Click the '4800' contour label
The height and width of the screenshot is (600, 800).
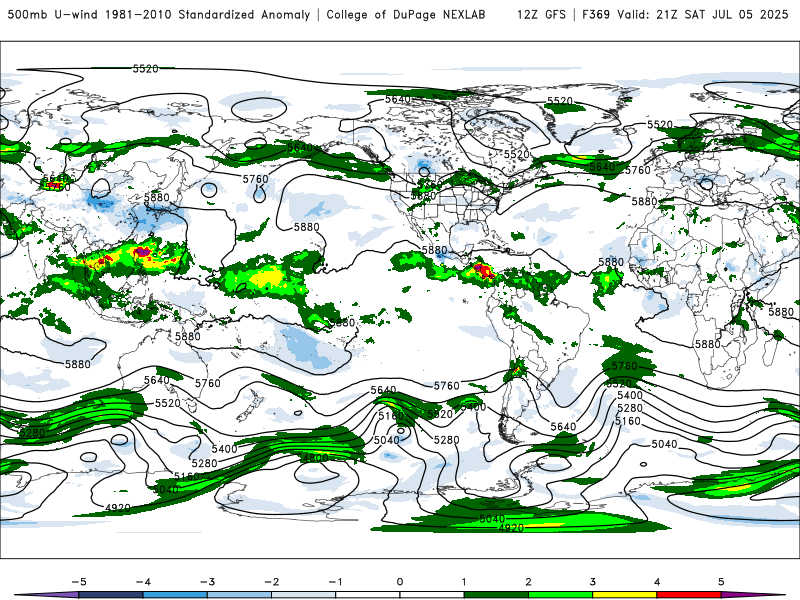(316, 458)
